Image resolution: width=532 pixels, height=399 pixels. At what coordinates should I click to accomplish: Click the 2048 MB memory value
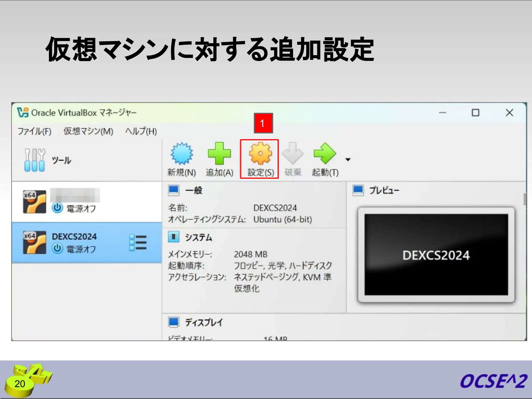coord(251,254)
